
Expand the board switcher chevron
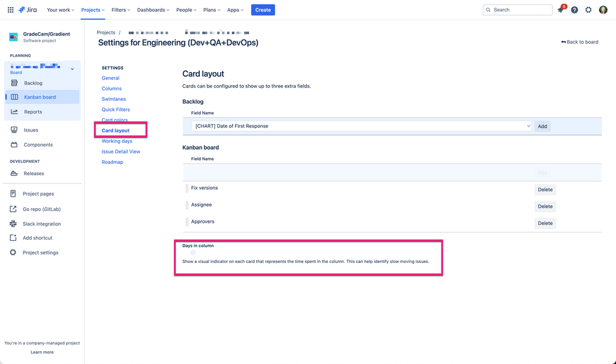[x=72, y=69]
